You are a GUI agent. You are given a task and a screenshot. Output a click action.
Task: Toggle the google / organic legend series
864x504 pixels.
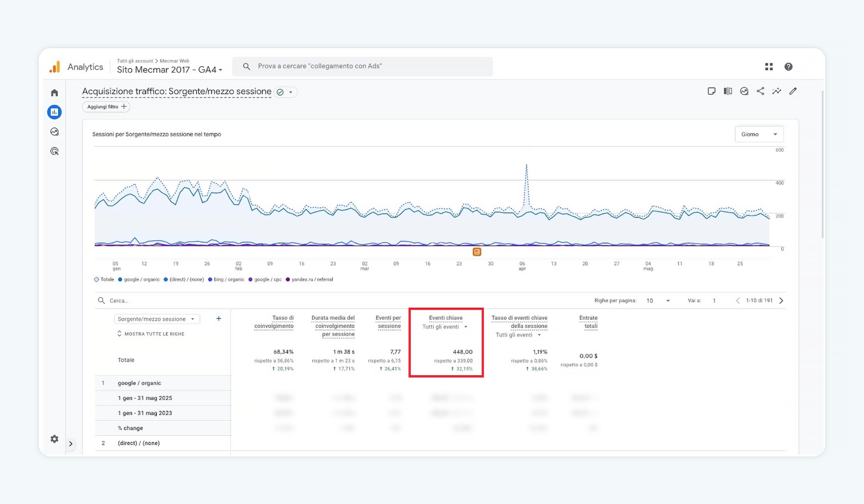tap(139, 279)
